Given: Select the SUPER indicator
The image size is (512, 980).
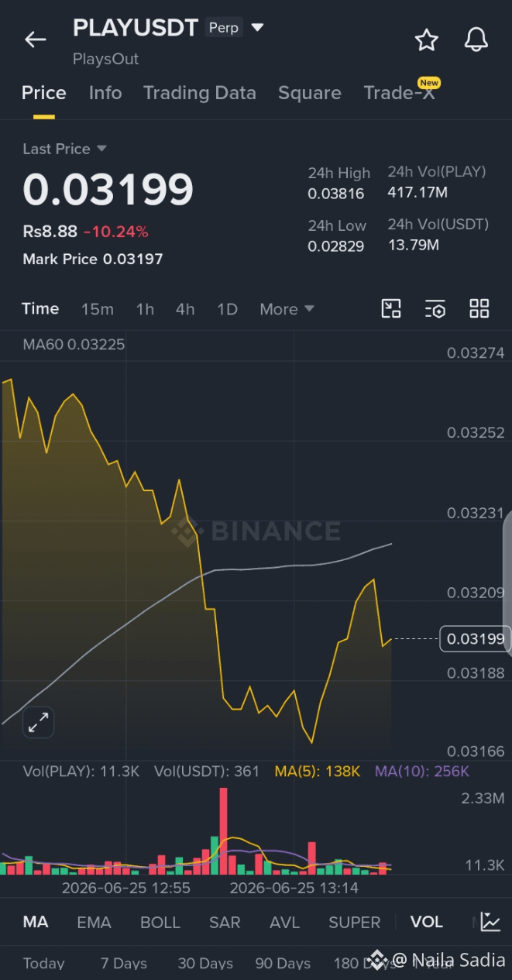Looking at the screenshot, I should [355, 922].
